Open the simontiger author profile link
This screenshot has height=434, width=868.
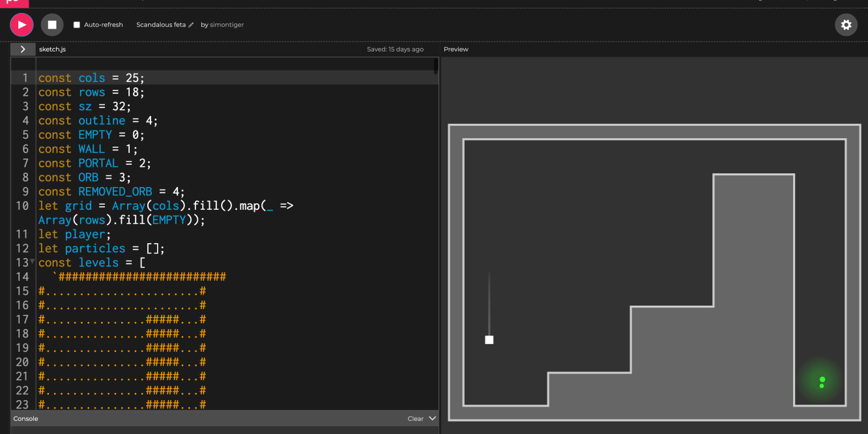[x=226, y=25]
